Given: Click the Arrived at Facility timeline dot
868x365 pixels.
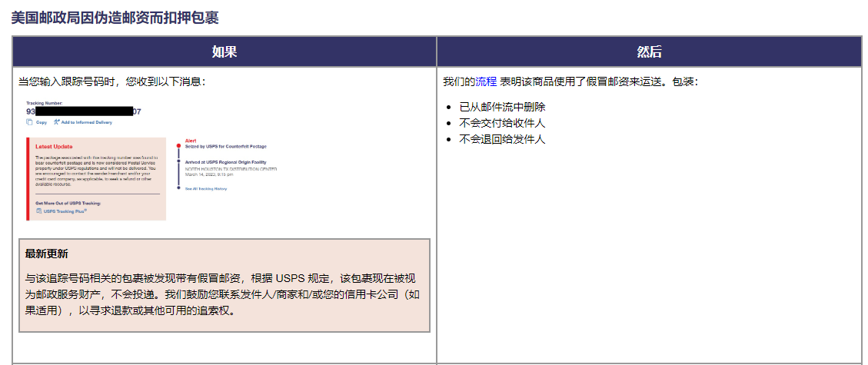Looking at the screenshot, I should 178,162.
